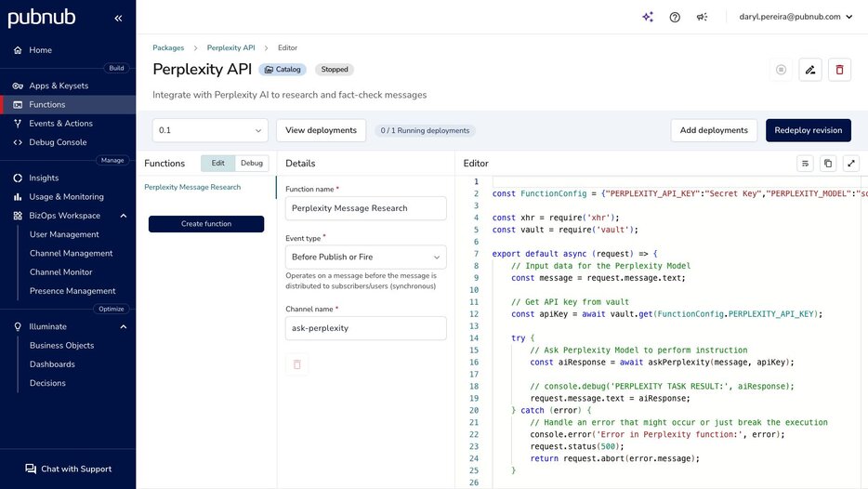Click the Redeploy revision button
This screenshot has height=489, width=868.
click(808, 130)
